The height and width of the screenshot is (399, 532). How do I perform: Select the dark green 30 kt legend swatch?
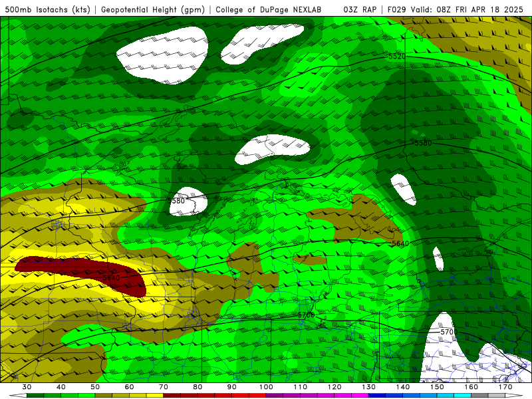(35, 396)
